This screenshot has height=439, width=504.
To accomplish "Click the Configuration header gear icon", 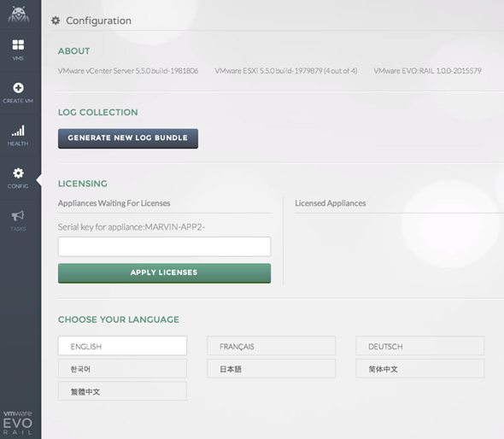I will [56, 20].
